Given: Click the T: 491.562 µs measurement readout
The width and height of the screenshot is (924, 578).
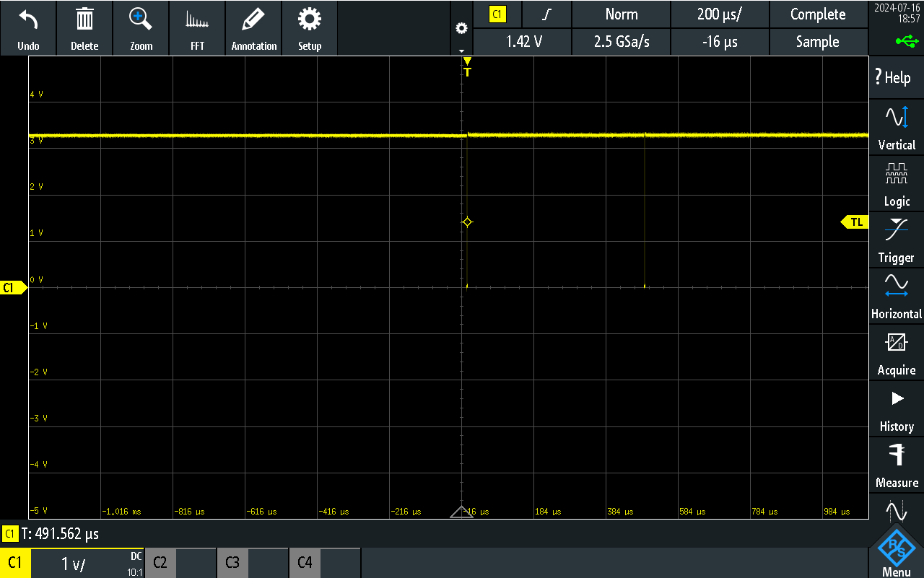Looking at the screenshot, I should pyautogui.click(x=60, y=534).
